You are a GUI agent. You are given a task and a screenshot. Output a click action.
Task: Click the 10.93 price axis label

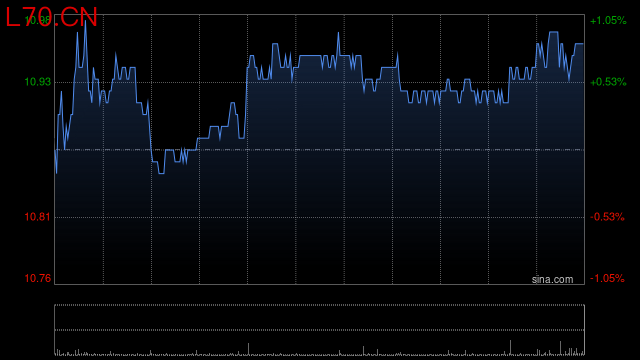click(38, 82)
